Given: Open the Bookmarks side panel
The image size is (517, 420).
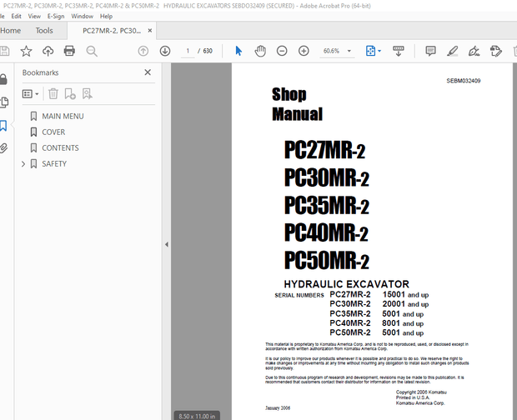Looking at the screenshot, I should pyautogui.click(x=3, y=126).
